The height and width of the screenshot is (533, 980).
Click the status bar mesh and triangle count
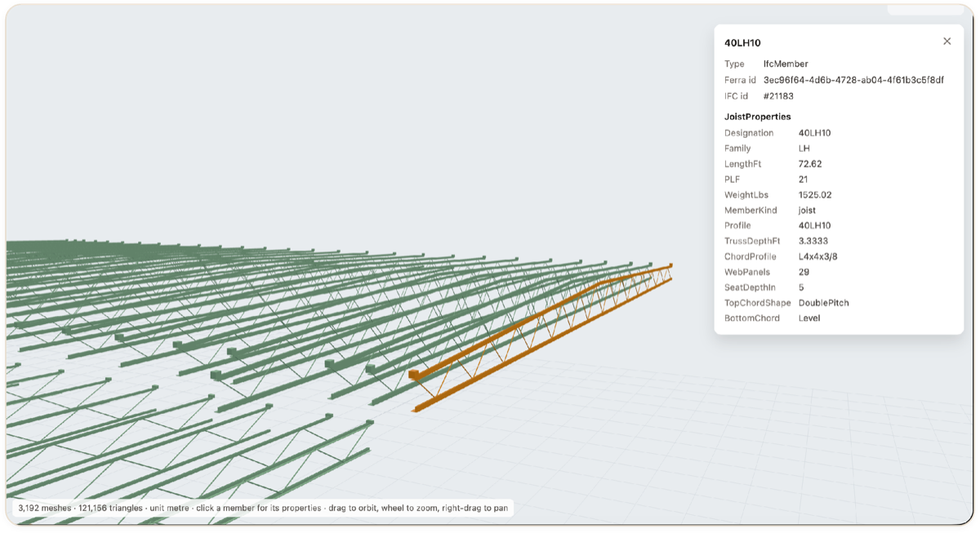tap(80, 509)
